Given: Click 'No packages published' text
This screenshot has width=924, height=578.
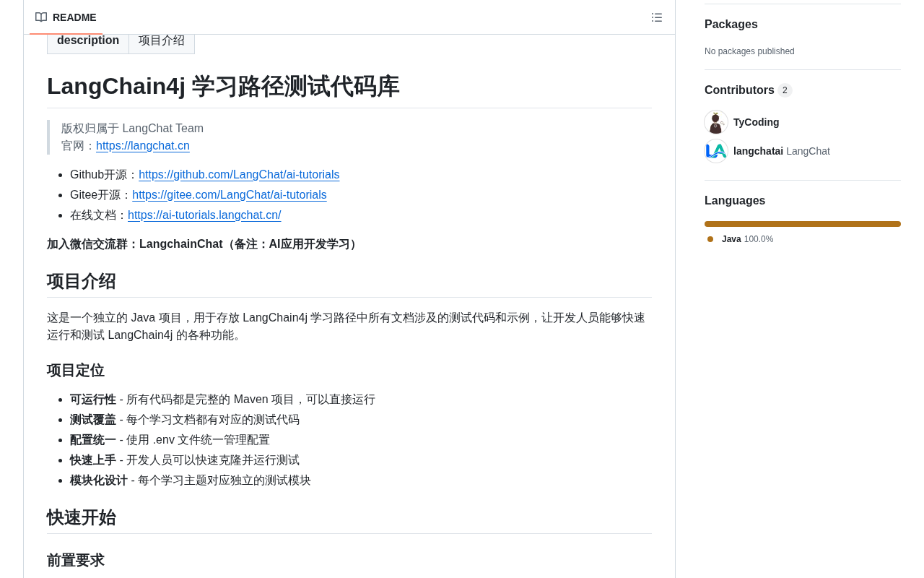Looking at the screenshot, I should coord(749,51).
